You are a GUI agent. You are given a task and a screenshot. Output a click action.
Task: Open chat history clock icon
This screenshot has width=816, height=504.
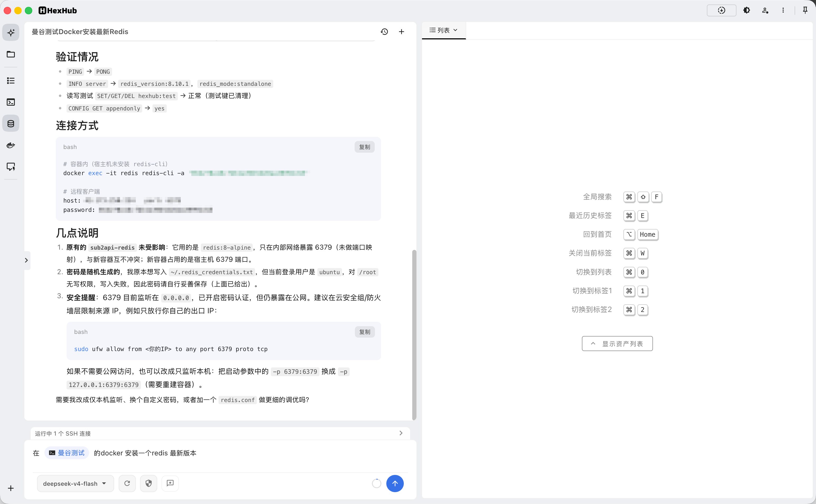click(384, 32)
